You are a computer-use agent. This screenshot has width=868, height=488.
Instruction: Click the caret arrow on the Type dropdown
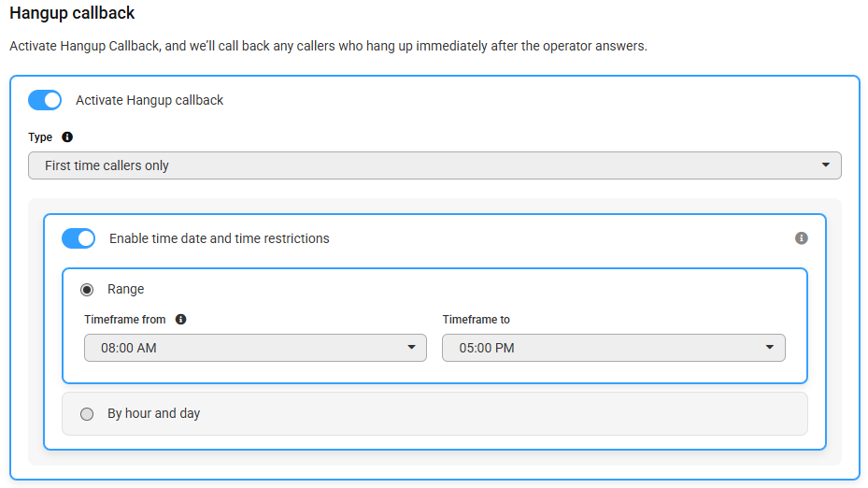click(x=825, y=165)
